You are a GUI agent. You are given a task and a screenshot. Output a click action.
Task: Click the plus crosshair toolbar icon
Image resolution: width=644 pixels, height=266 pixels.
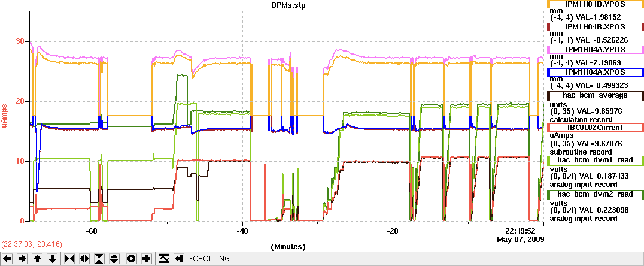coord(147,259)
